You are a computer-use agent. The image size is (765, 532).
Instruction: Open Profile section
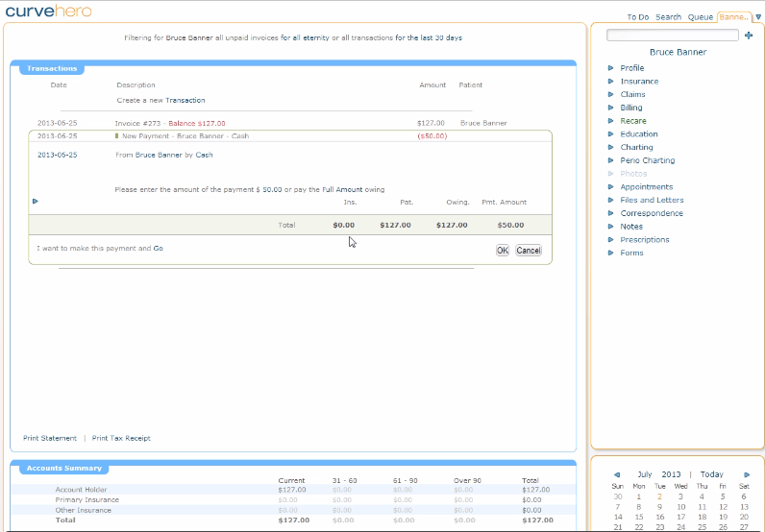(x=631, y=68)
